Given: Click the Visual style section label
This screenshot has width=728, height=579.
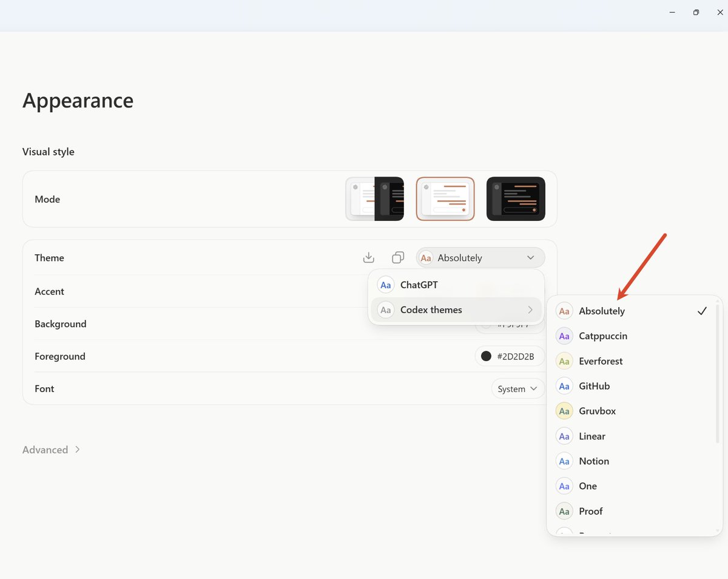Looking at the screenshot, I should pos(49,152).
